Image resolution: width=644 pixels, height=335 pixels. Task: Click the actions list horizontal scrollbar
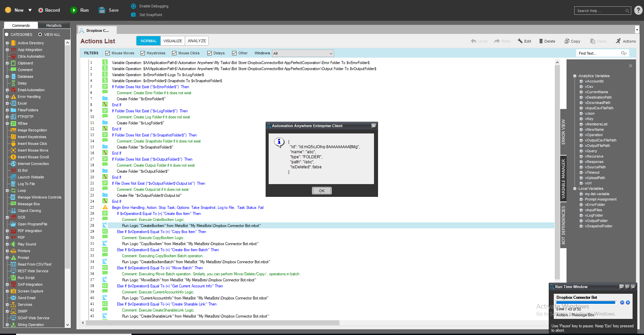pos(213,323)
